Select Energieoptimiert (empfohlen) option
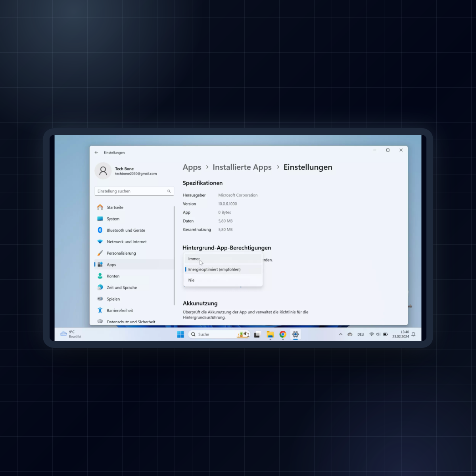476x476 pixels. [223, 269]
